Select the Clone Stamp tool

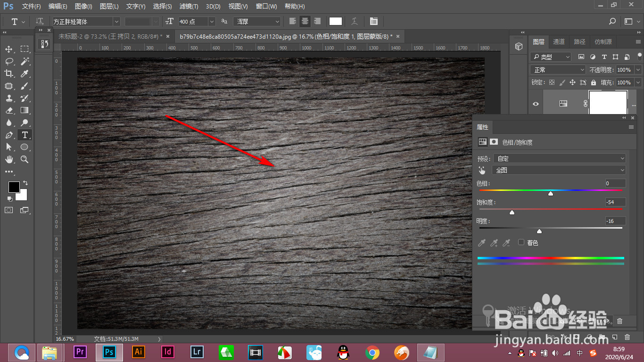[9, 98]
